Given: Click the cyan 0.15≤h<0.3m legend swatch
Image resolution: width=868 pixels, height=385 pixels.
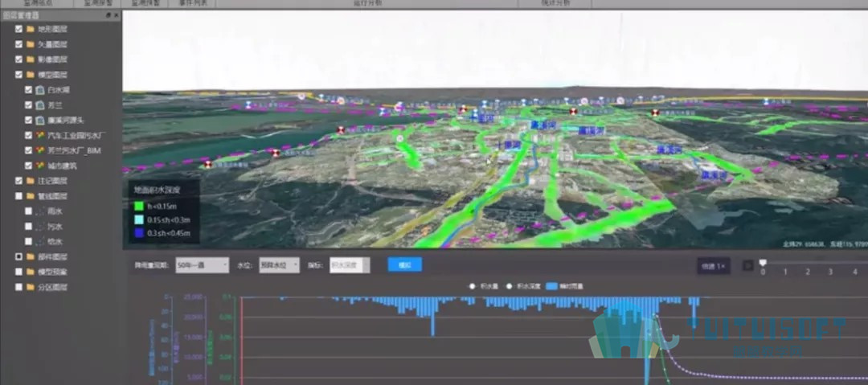Looking at the screenshot, I should [139, 219].
